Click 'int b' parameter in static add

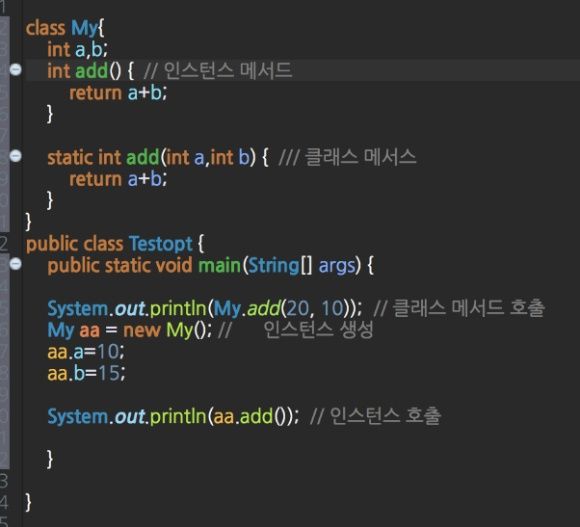[230, 157]
